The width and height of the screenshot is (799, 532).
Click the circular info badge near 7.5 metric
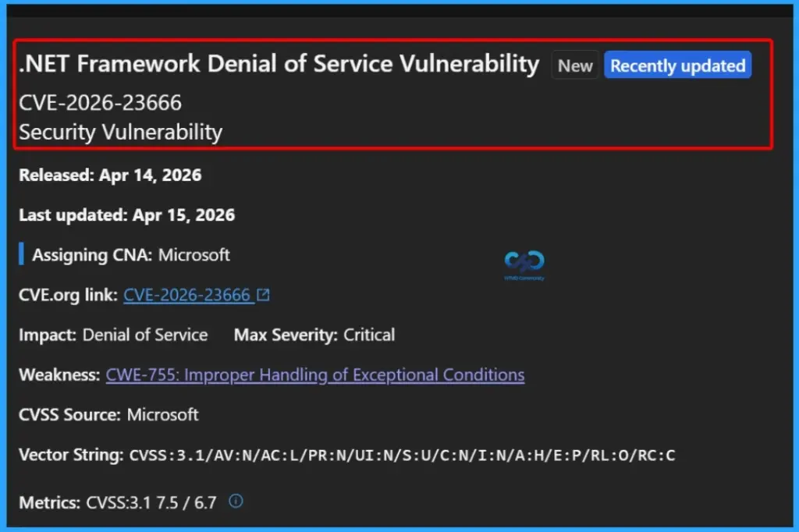pos(236,502)
